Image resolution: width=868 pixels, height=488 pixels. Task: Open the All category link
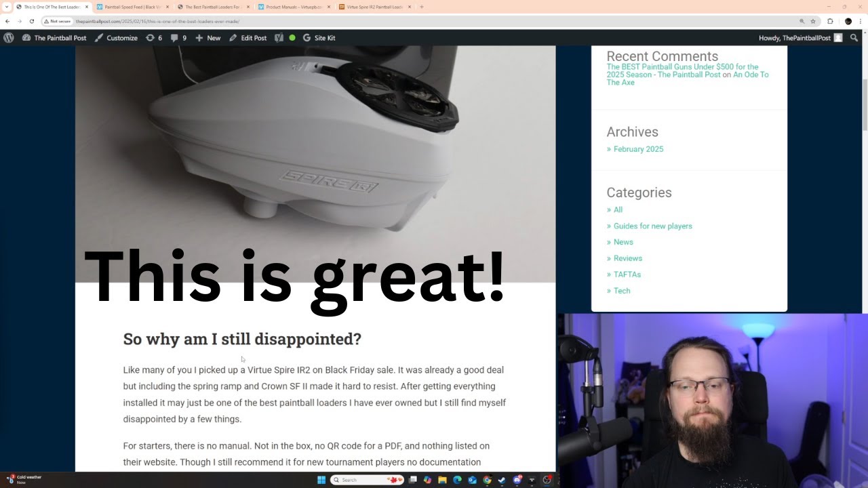618,210
